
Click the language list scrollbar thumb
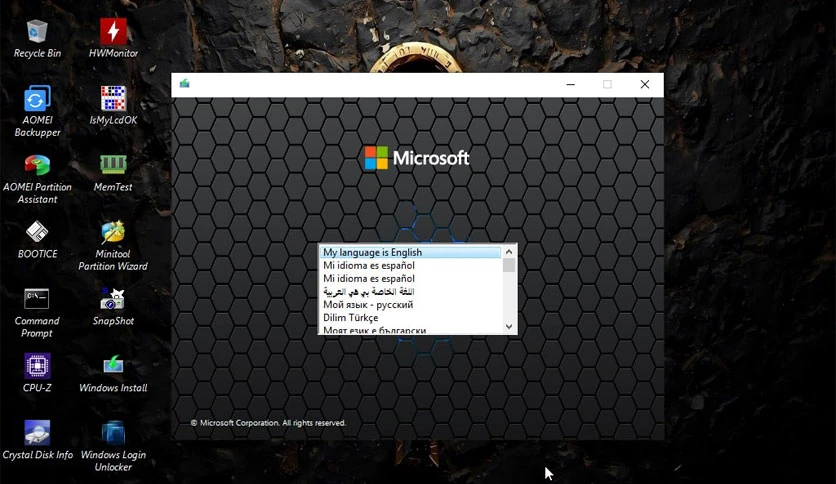(x=509, y=265)
